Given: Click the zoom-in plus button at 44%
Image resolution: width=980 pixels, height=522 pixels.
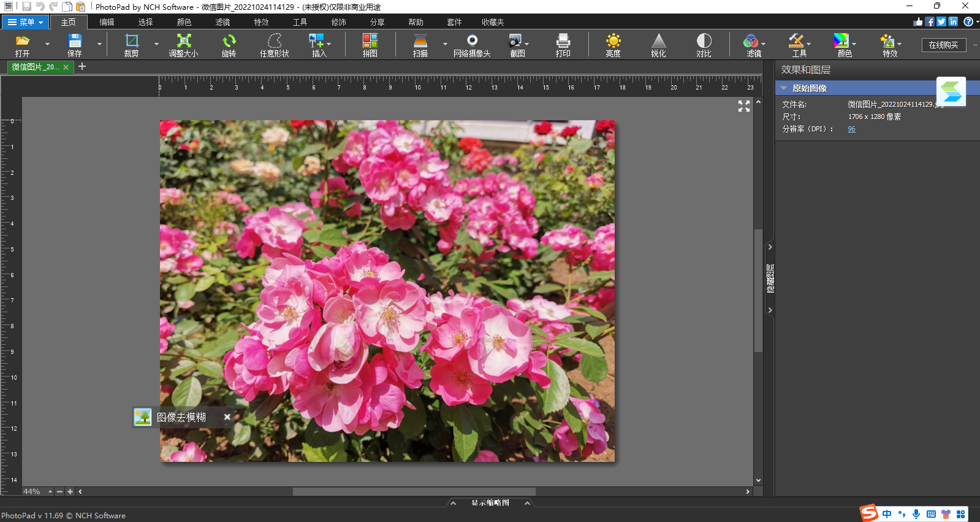Looking at the screenshot, I should [70, 491].
